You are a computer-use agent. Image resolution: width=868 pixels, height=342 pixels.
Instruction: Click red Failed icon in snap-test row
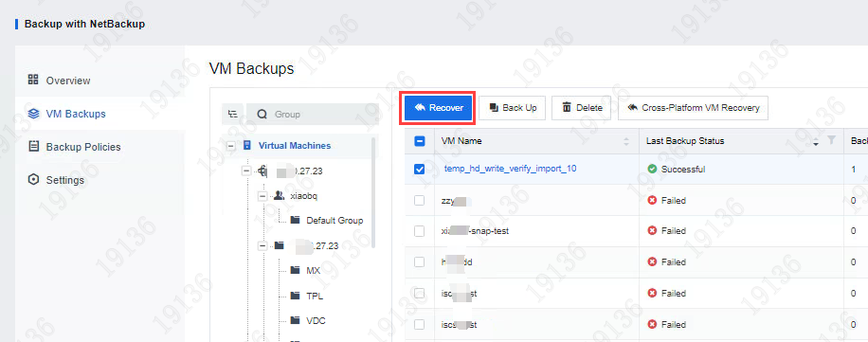click(x=652, y=230)
